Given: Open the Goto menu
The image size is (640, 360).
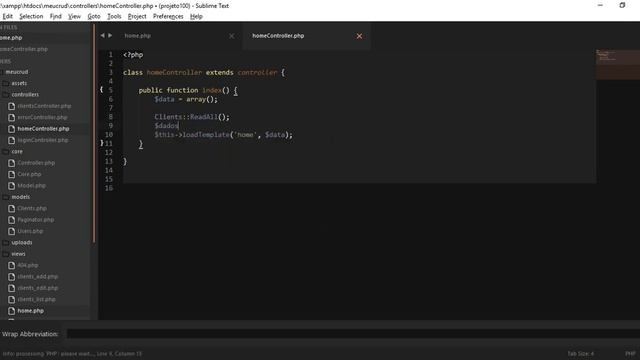Looking at the screenshot, I should tap(94, 16).
